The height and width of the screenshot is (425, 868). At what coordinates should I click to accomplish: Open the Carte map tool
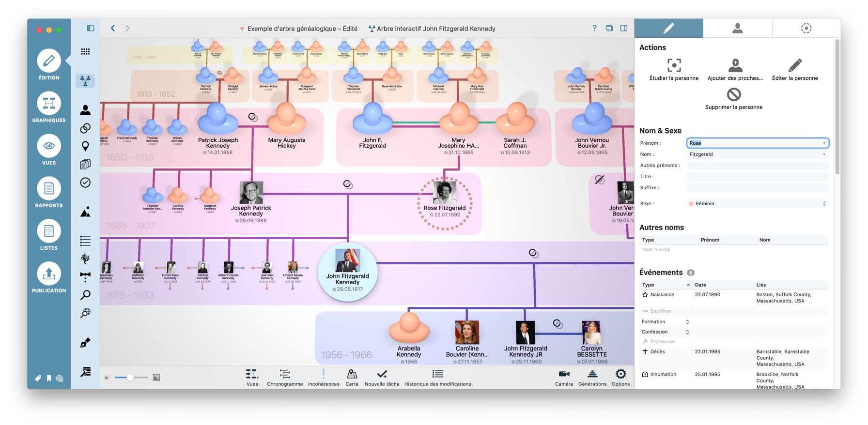coord(352,378)
